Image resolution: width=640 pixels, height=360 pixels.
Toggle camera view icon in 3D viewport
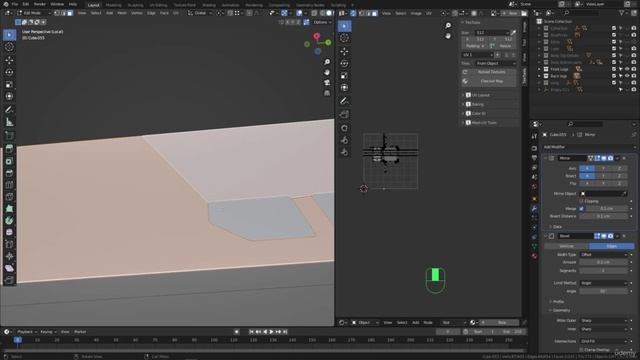click(x=327, y=83)
